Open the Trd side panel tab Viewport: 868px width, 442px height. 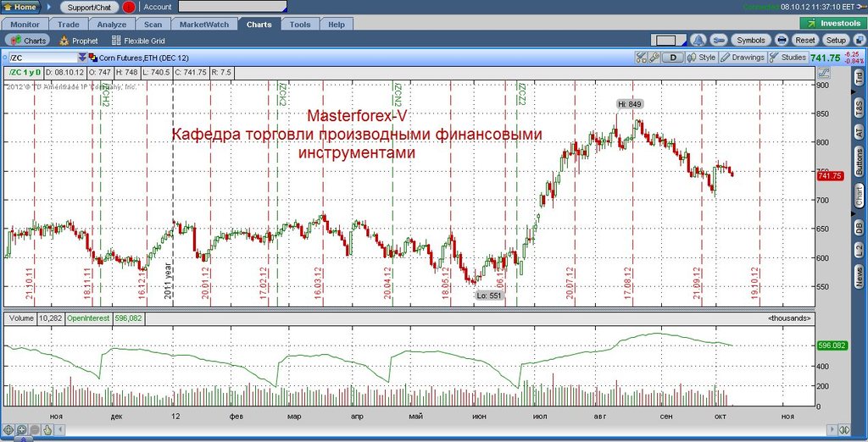pyautogui.click(x=860, y=77)
